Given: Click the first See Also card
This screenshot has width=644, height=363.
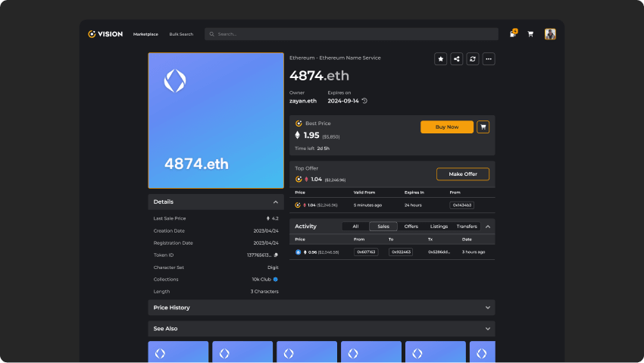Looking at the screenshot, I should click(x=178, y=352).
